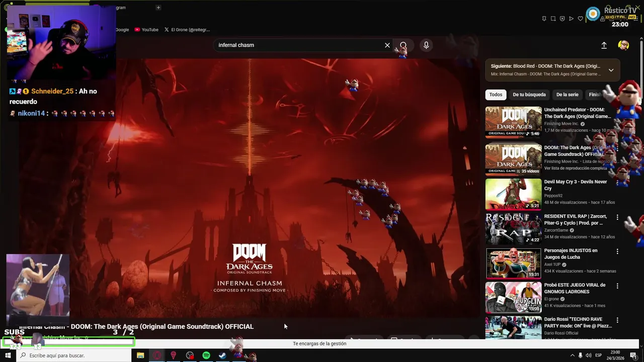Select the 'De la serie' filter chip

coord(567,95)
